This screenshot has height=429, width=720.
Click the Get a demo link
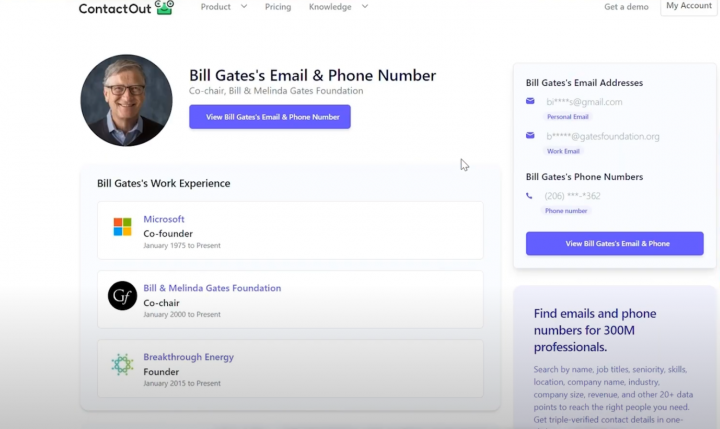click(x=626, y=7)
